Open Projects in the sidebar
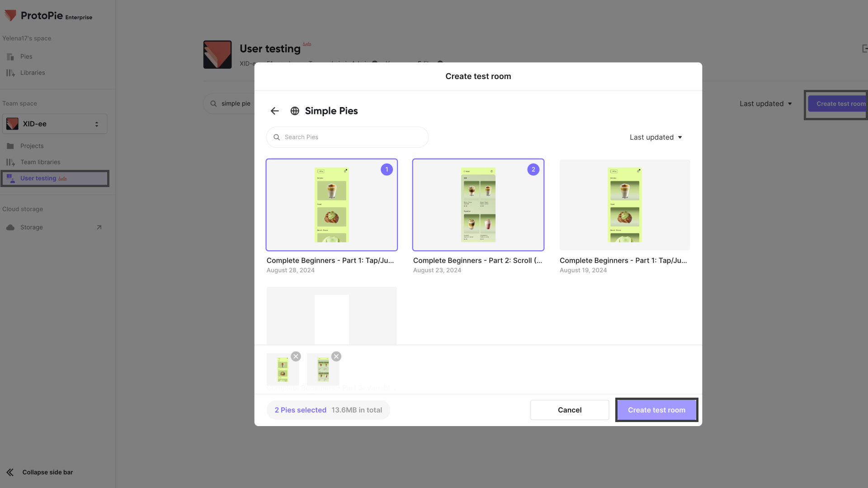Screen dimensions: 868x488 tap(32, 146)
